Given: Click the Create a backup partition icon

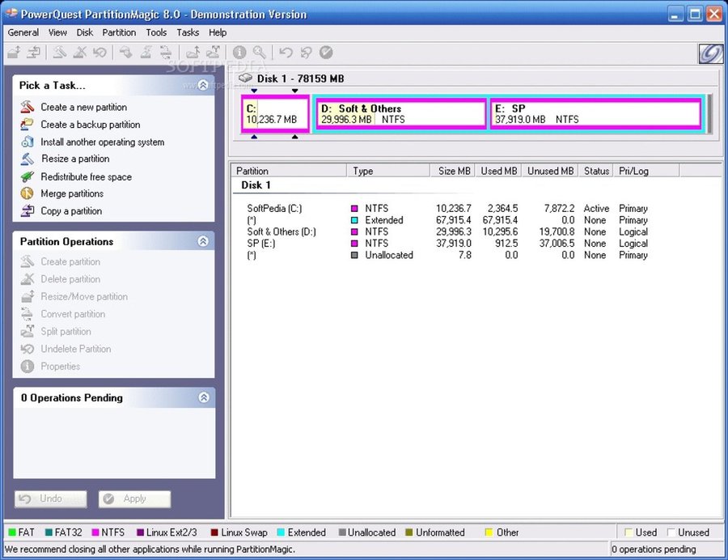Looking at the screenshot, I should [28, 125].
